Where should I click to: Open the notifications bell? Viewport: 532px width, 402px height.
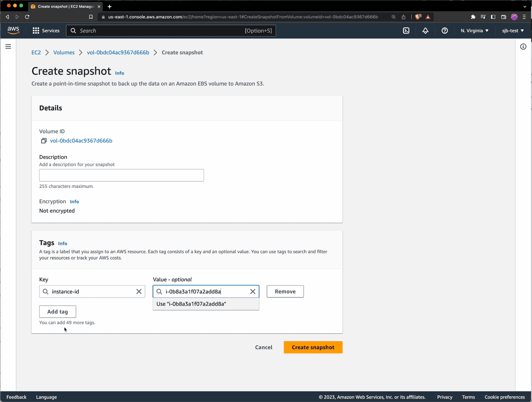[425, 31]
